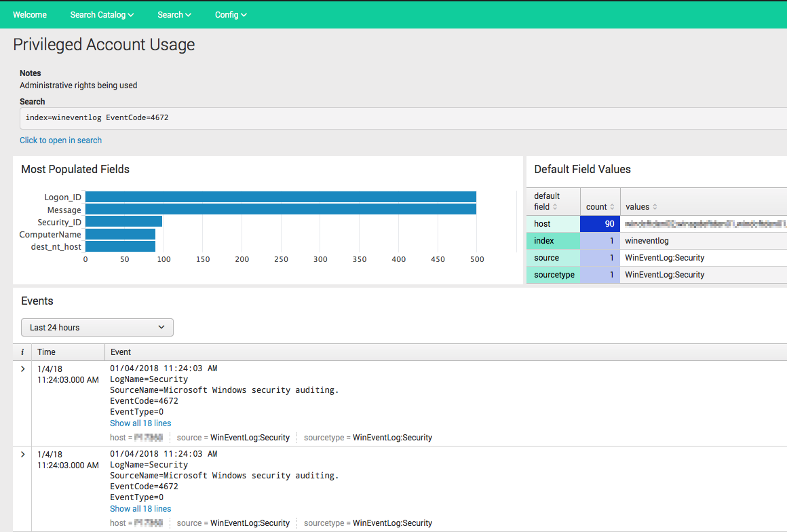Viewport: 787px width, 532px height.
Task: Select the Welcome navigation tab
Action: [29, 14]
